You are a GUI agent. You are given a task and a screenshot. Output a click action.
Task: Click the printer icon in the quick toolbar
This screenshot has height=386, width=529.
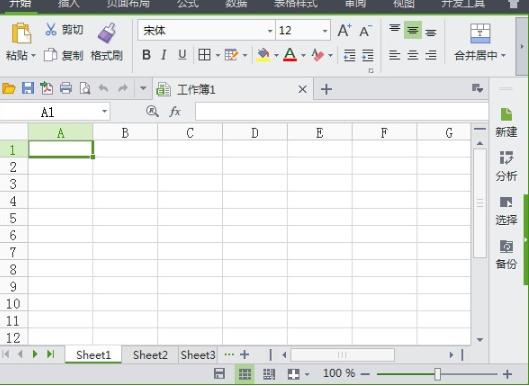tap(66, 88)
